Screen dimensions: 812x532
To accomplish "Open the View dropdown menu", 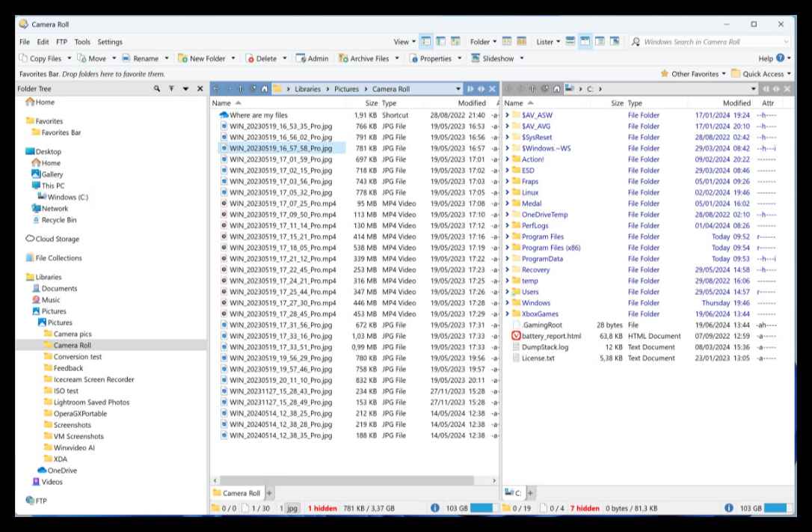I will (404, 42).
